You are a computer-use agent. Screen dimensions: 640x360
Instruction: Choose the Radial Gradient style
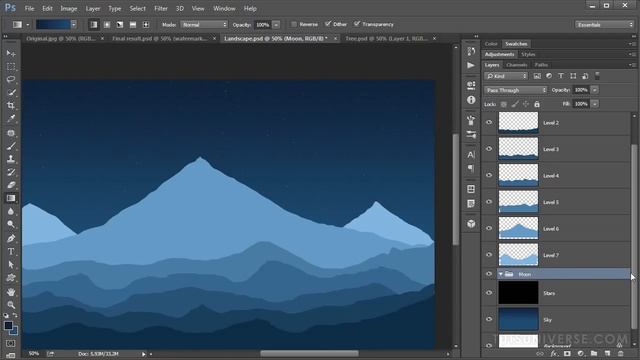click(107, 24)
